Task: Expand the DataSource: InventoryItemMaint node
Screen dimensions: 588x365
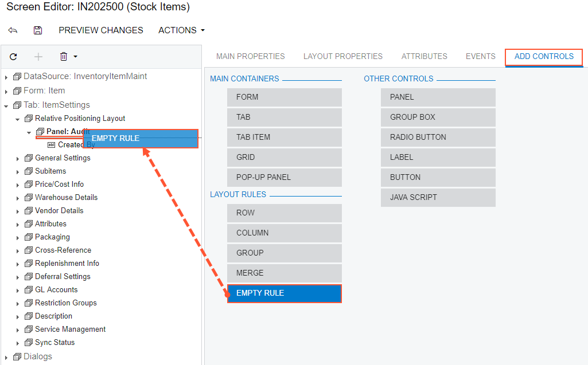Action: pos(6,77)
